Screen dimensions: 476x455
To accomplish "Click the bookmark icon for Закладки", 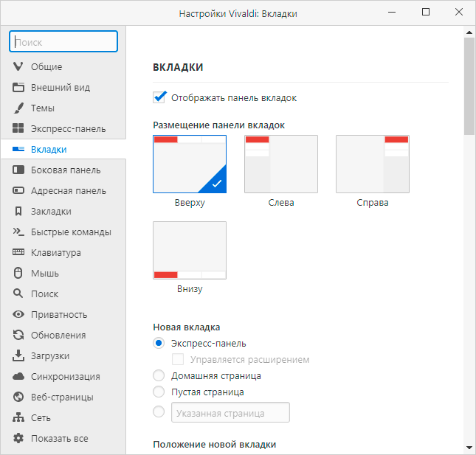I will click(x=18, y=211).
